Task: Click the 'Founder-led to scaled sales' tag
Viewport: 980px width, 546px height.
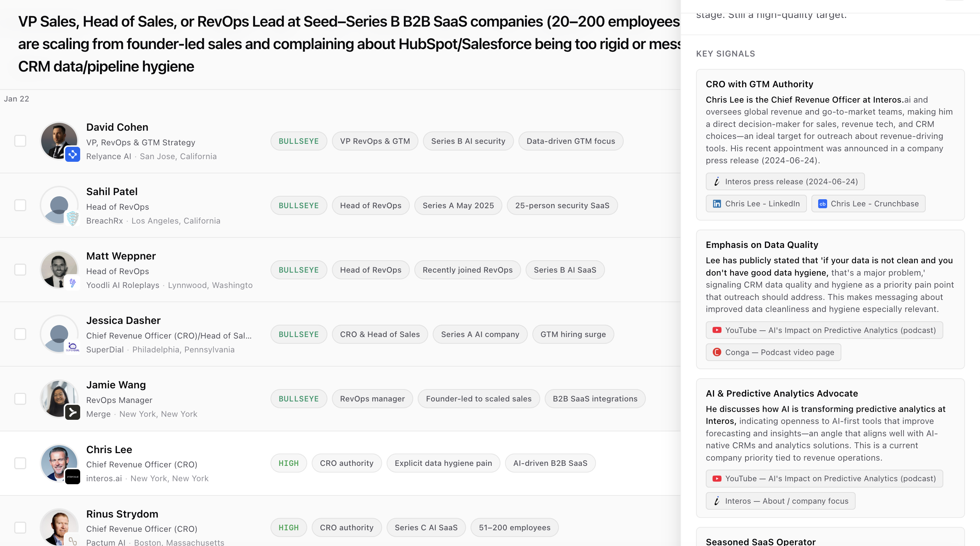Action: tap(479, 399)
